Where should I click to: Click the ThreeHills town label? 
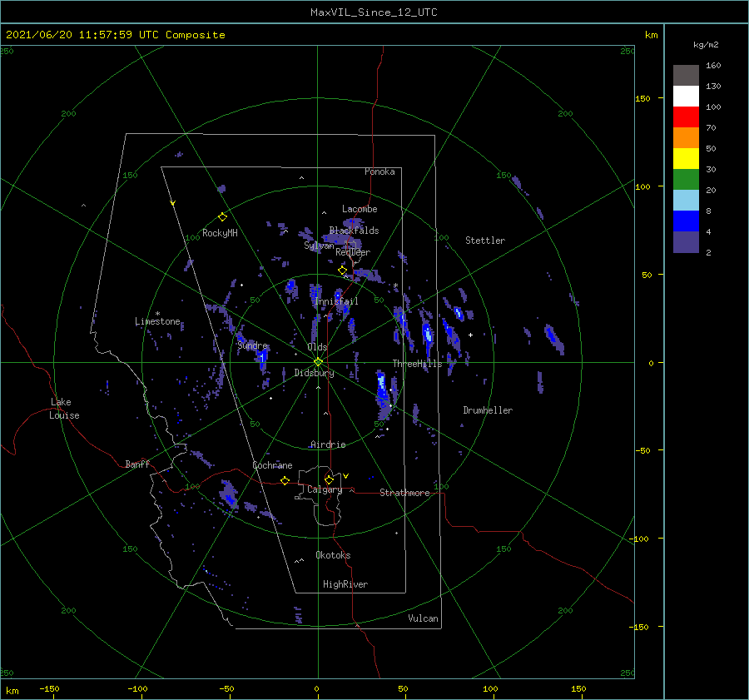coord(418,364)
